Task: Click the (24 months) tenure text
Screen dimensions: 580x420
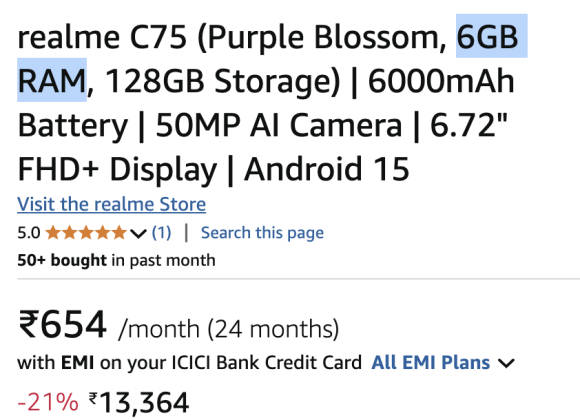Action: tap(273, 329)
